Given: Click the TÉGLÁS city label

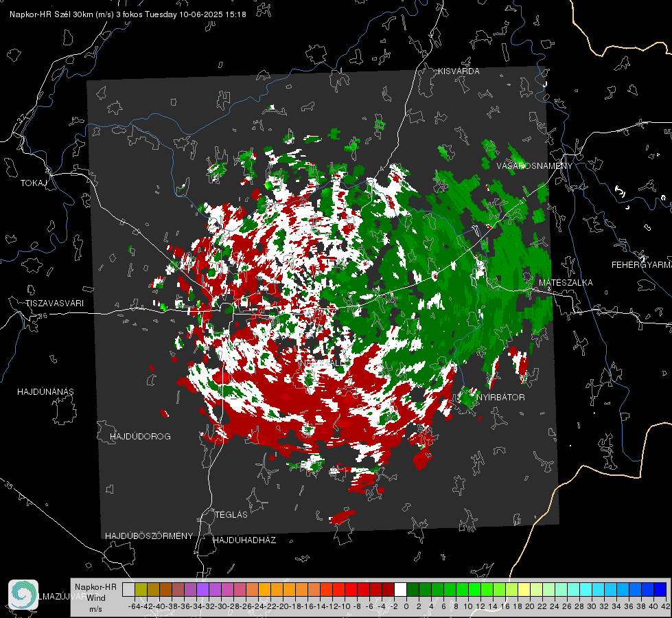Looking at the screenshot, I should 231,515.
